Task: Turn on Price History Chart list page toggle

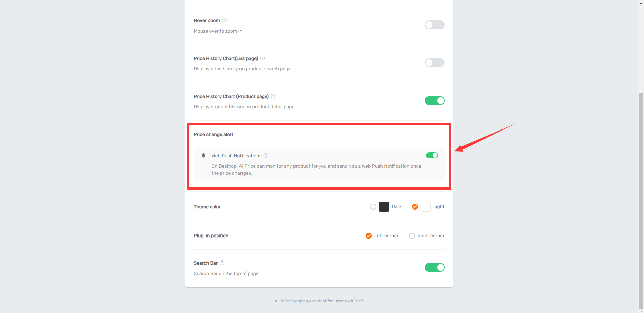Action: tap(434, 63)
